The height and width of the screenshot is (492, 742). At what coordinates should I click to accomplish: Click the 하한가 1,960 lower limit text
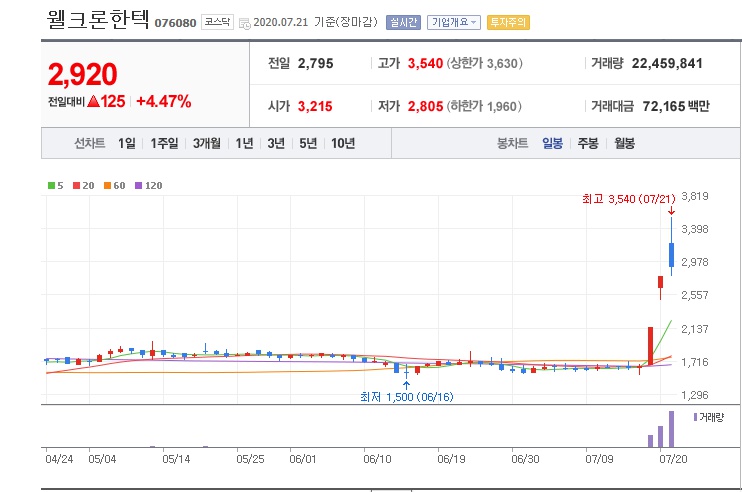pos(484,106)
